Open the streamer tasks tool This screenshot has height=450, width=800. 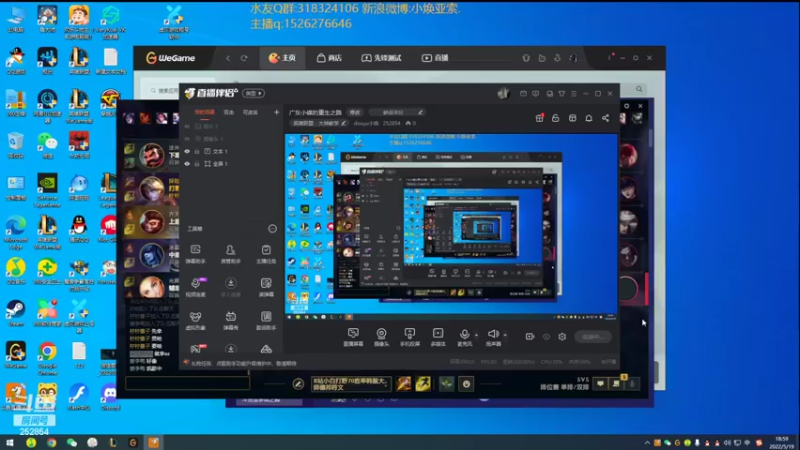tap(266, 254)
